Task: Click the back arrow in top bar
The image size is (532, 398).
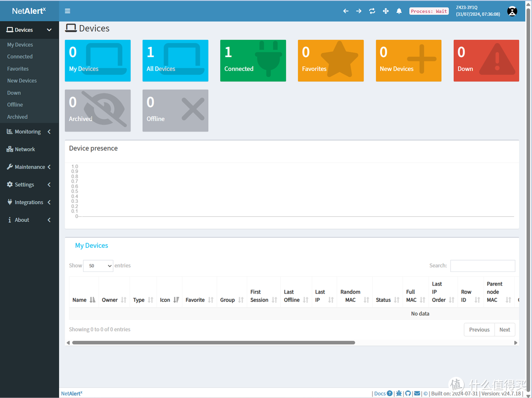Action: click(x=346, y=11)
